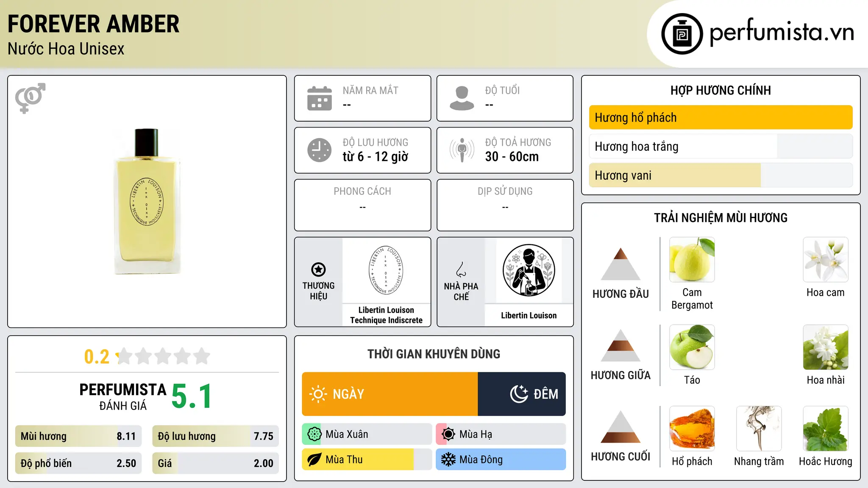Click the Trải nghiệm mùi hương heading

(721, 218)
